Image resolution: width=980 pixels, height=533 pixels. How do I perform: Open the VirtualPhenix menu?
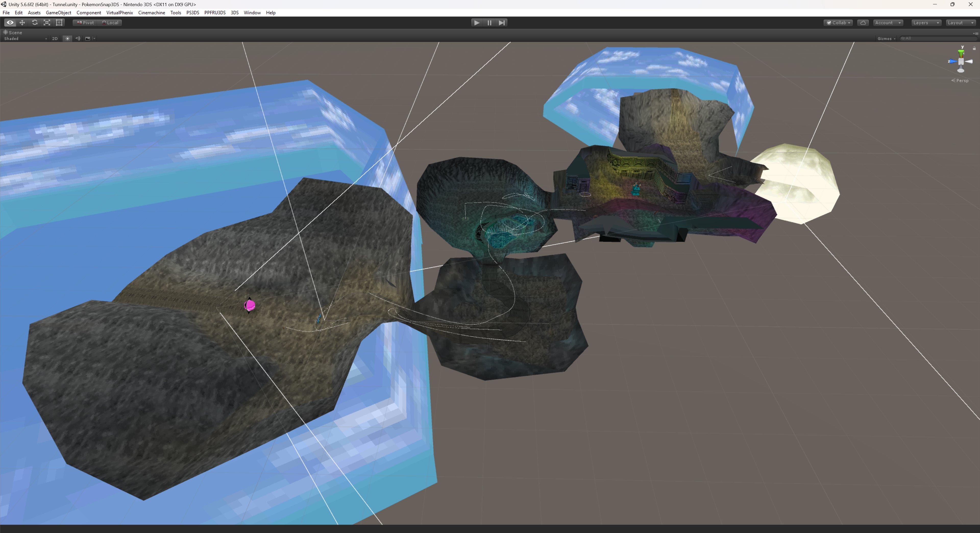click(119, 13)
